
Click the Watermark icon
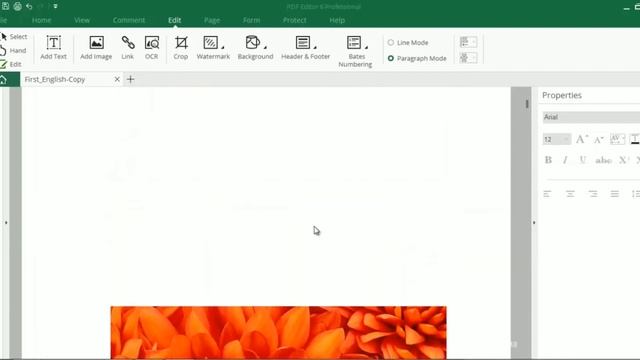click(x=211, y=42)
